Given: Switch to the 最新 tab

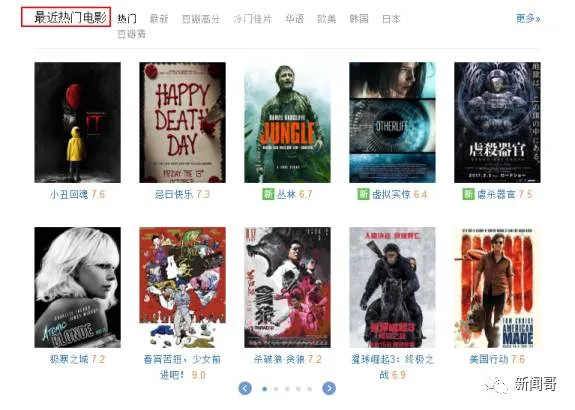Looking at the screenshot, I should (x=159, y=18).
